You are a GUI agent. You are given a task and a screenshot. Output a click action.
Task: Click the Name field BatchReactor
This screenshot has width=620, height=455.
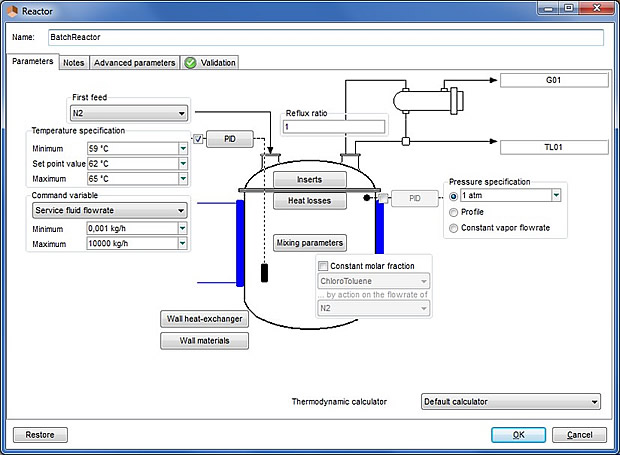[x=326, y=37]
